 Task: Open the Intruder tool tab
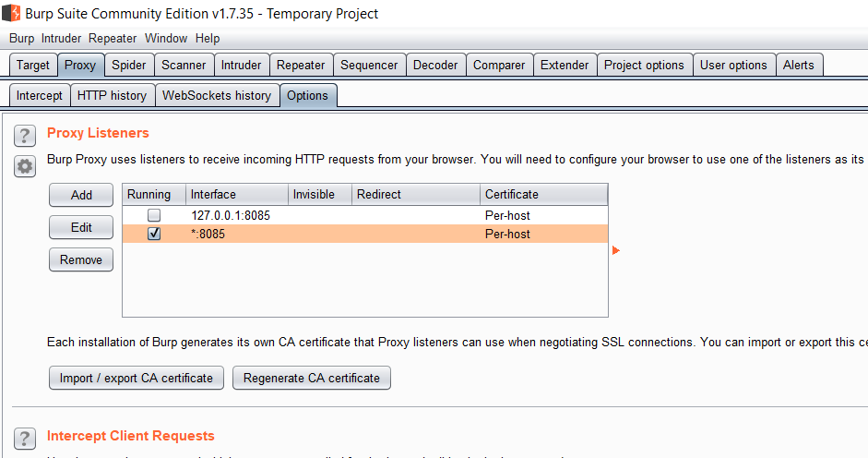[242, 65]
